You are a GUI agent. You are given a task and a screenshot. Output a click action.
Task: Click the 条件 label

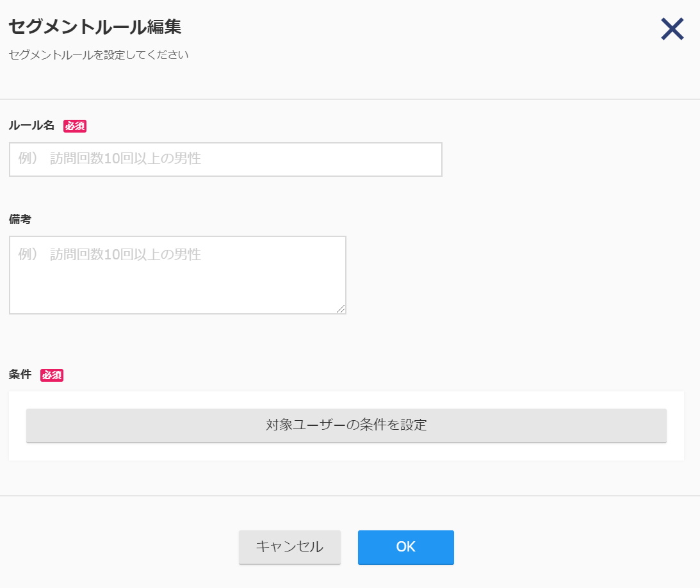coord(20,374)
